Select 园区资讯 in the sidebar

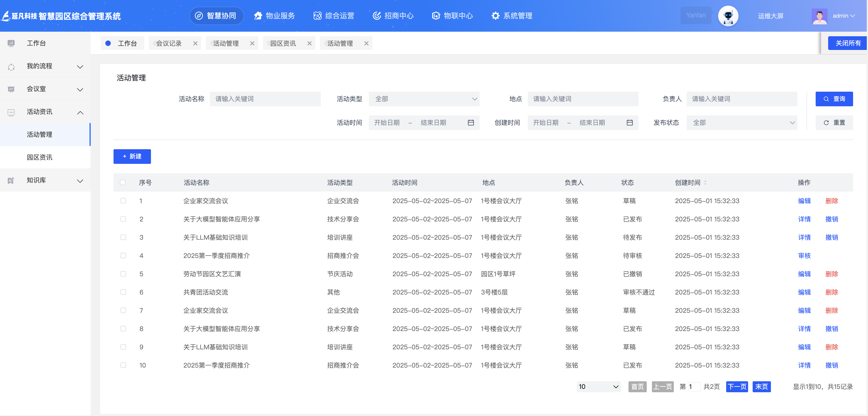(x=40, y=157)
